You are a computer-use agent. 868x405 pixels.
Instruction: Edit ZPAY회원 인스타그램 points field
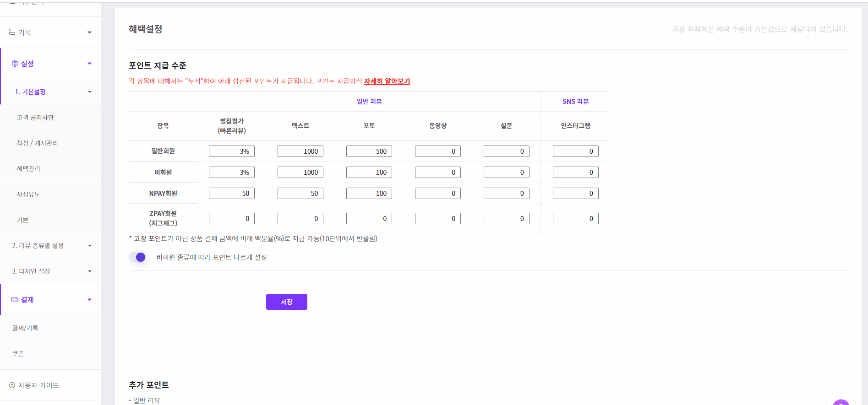pos(576,219)
